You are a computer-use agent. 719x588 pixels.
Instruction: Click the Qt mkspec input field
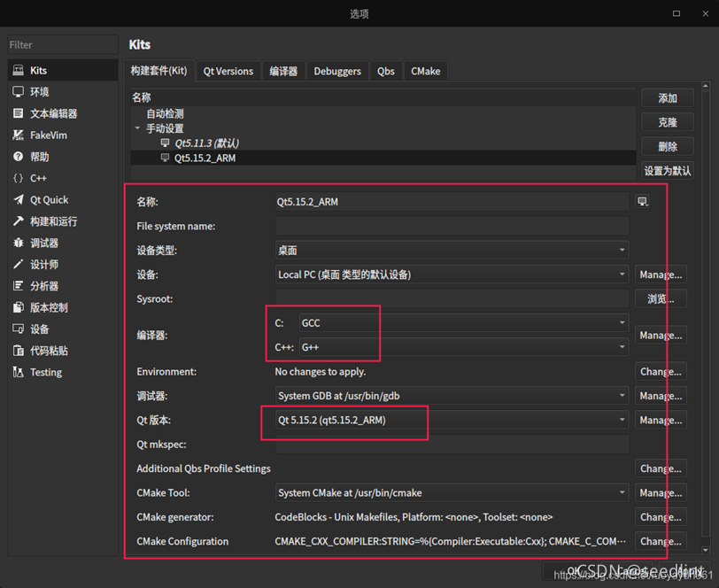pyautogui.click(x=452, y=444)
